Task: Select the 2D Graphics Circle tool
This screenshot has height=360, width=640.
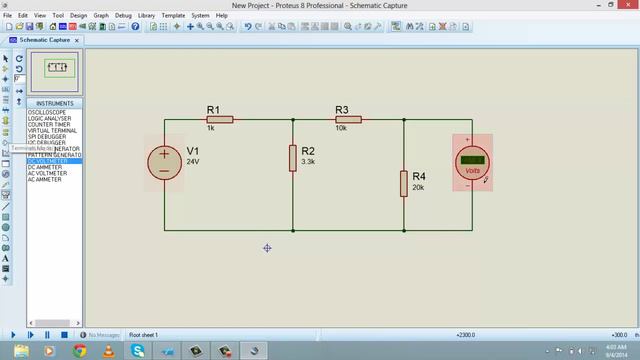Action: click(x=5, y=227)
